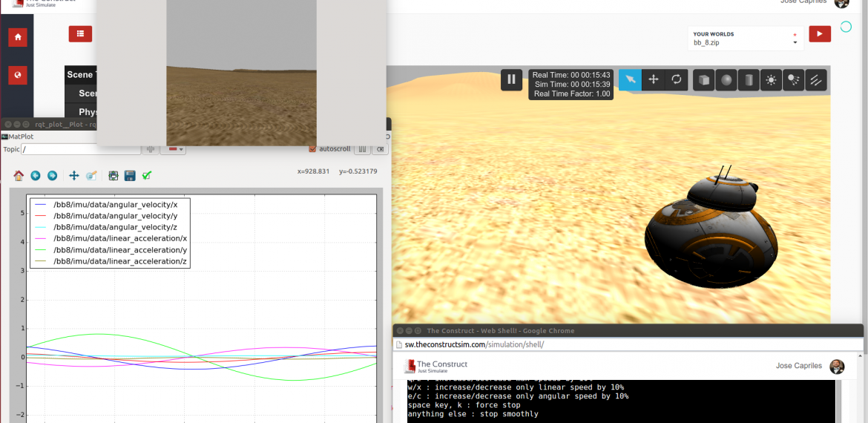Toggle the autoscroll checkbox
Viewport: 868px width, 423px height.
(312, 149)
